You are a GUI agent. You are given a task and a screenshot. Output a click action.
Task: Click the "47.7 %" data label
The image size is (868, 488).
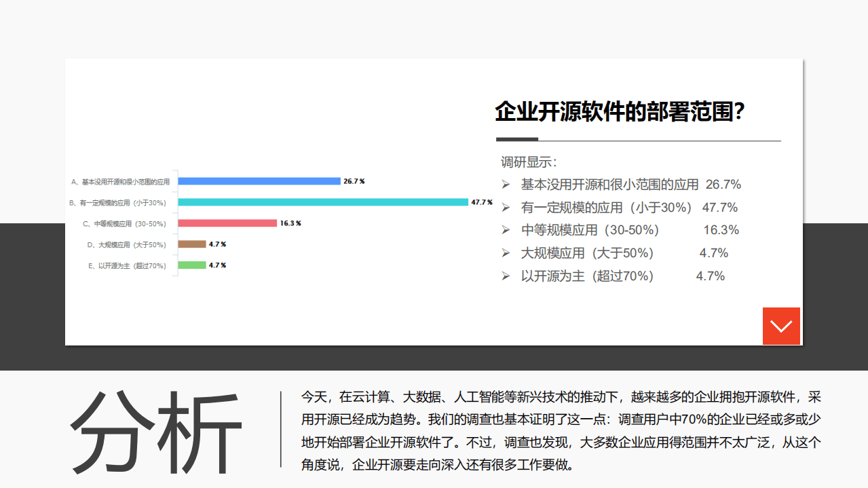[480, 202]
